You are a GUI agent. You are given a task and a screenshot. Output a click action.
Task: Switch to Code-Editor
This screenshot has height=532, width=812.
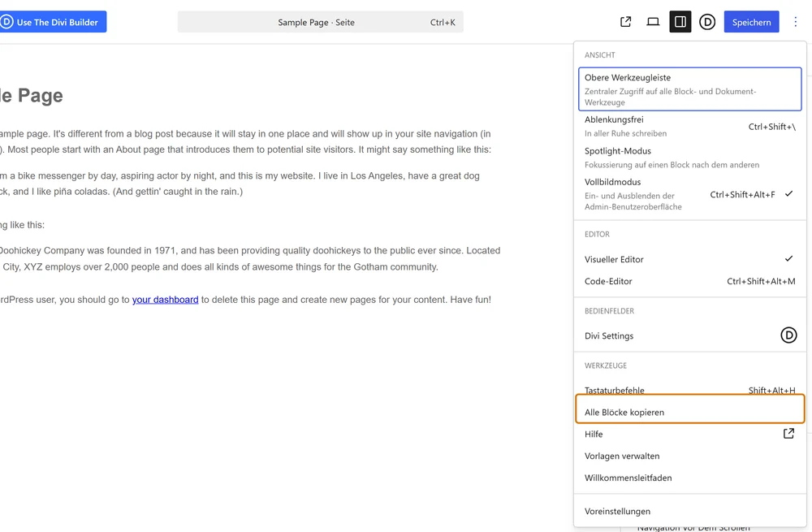pyautogui.click(x=689, y=281)
